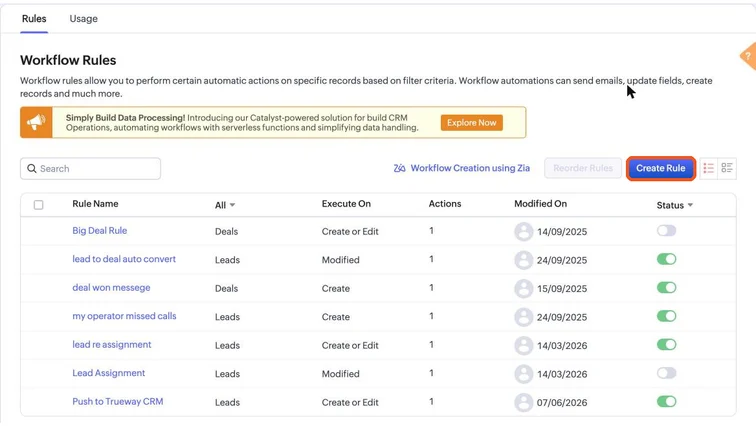Image resolution: width=756 pixels, height=426 pixels.
Task: Click the date 07/06/2026
Action: point(562,402)
